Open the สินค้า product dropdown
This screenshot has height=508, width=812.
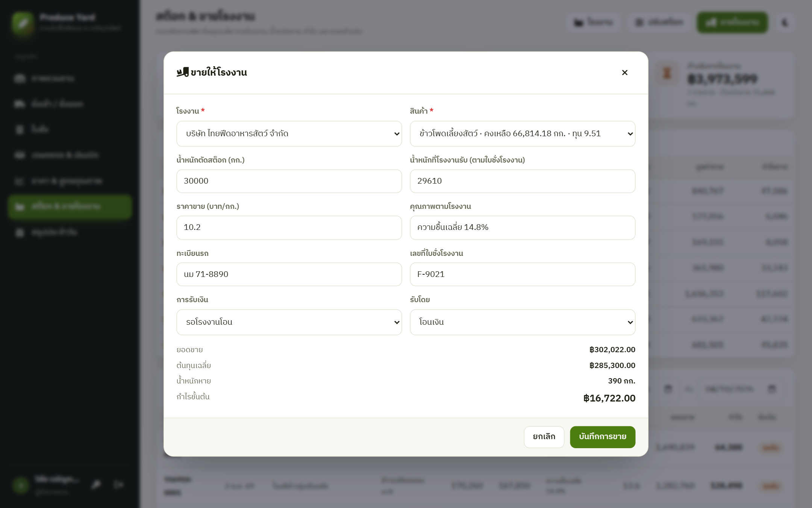[523, 134]
